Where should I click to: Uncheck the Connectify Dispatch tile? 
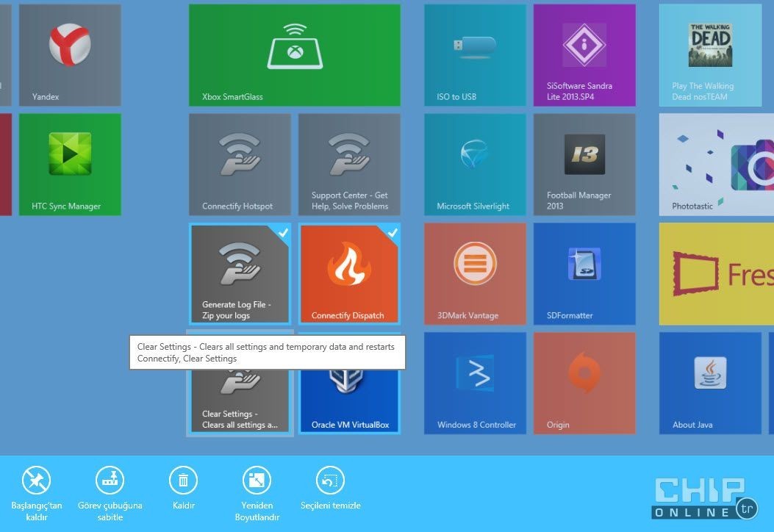coord(349,274)
